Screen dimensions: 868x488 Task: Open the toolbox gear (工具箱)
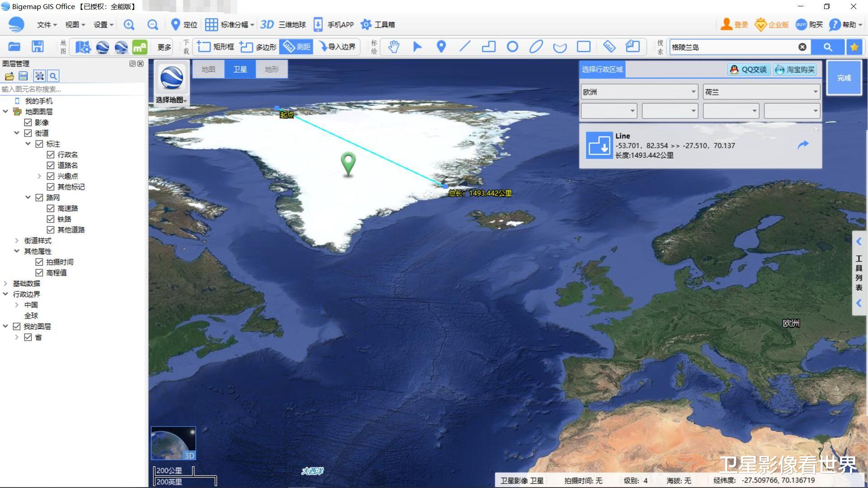pyautogui.click(x=378, y=25)
